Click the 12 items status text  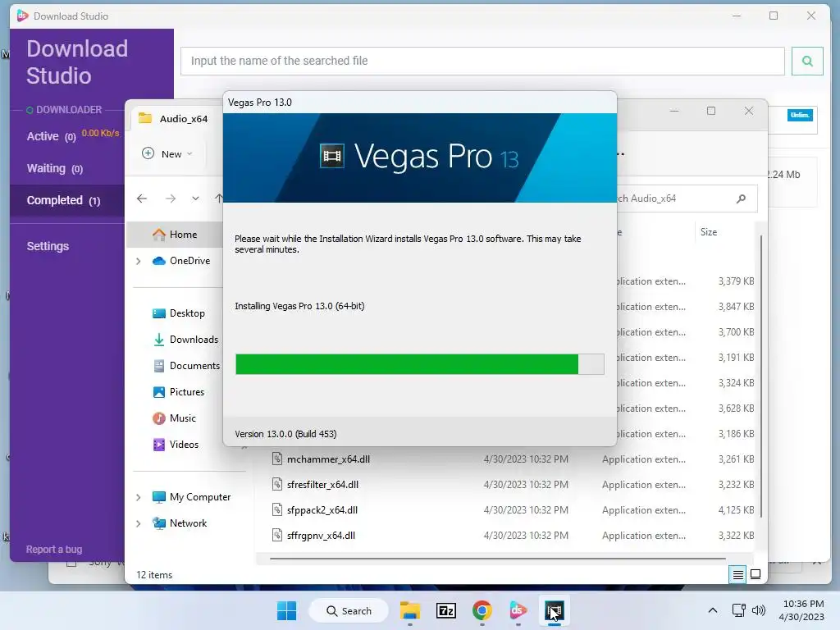pos(154,575)
